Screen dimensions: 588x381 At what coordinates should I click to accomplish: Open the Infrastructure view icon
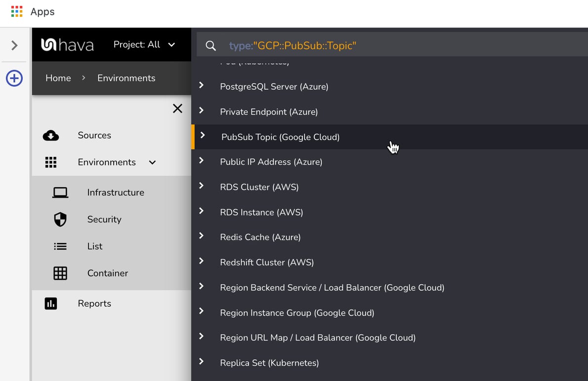[60, 192]
